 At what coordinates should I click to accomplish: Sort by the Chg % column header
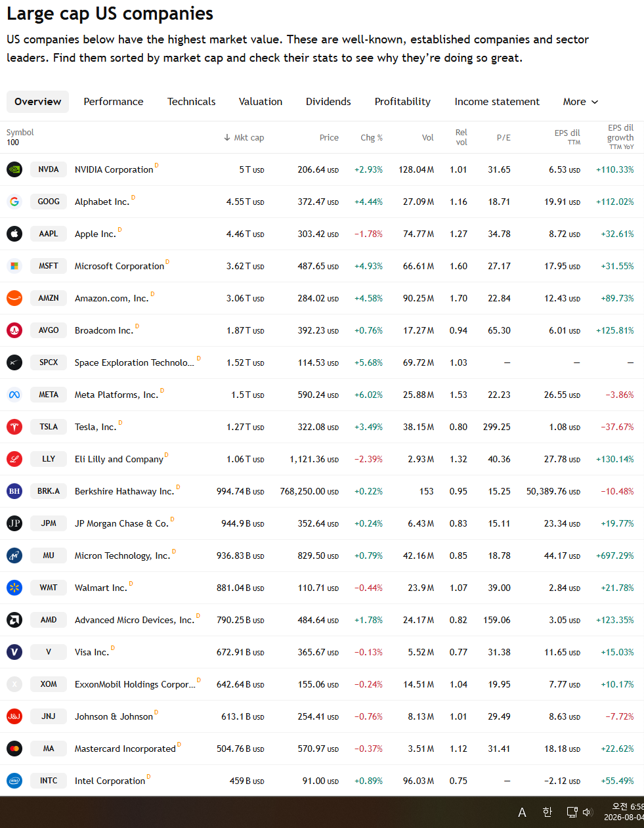[372, 138]
